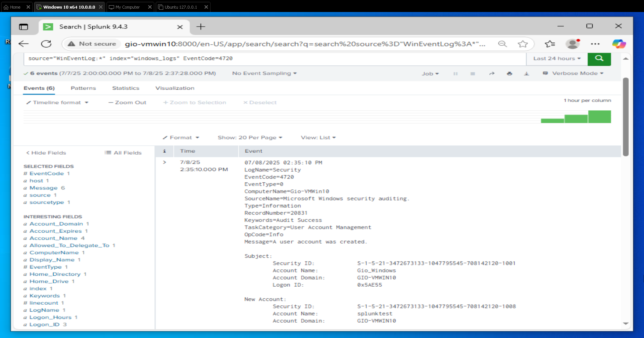Viewport: 644px width, 338px height.
Task: Open the Format dropdown
Action: 181,138
